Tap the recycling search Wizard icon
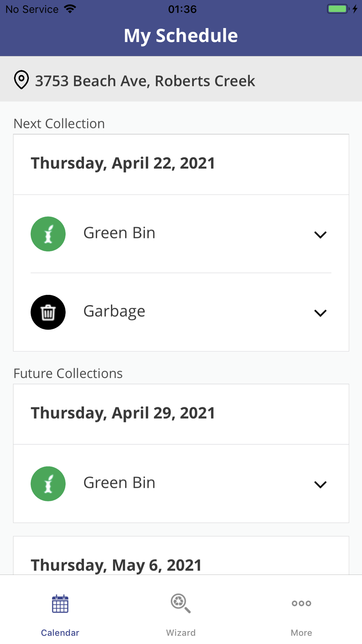Viewport: 362px width, 644px height. [x=181, y=603]
